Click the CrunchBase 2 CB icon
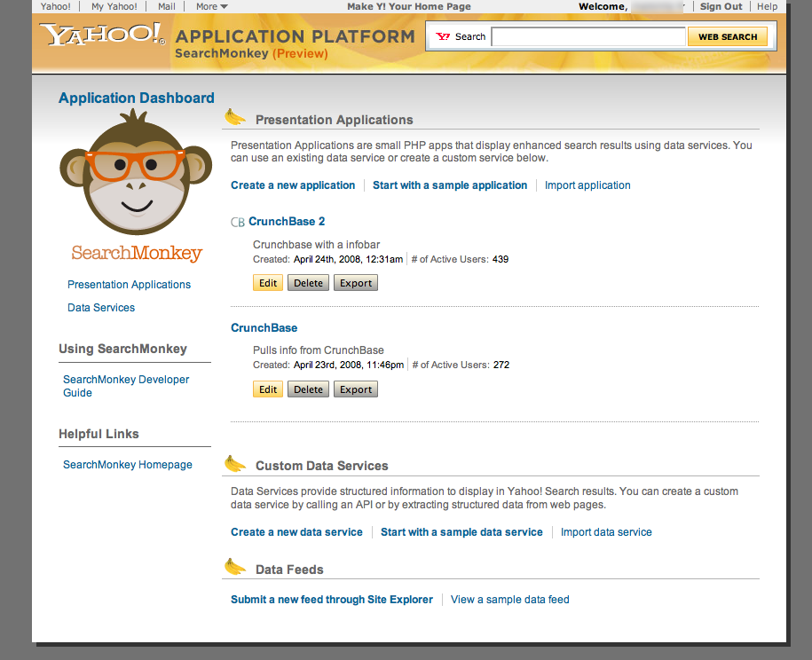The height and width of the screenshot is (660, 812). (x=238, y=222)
